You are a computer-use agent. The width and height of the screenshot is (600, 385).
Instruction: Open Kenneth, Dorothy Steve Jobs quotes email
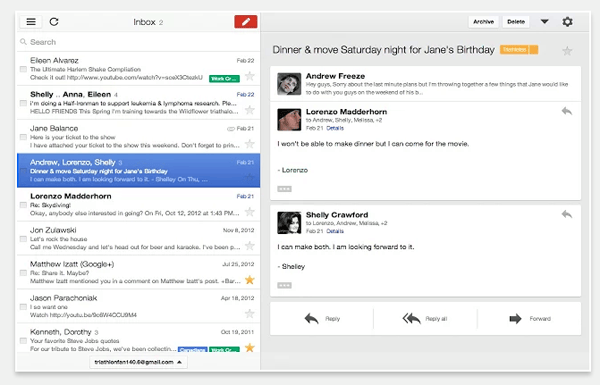coord(139,339)
